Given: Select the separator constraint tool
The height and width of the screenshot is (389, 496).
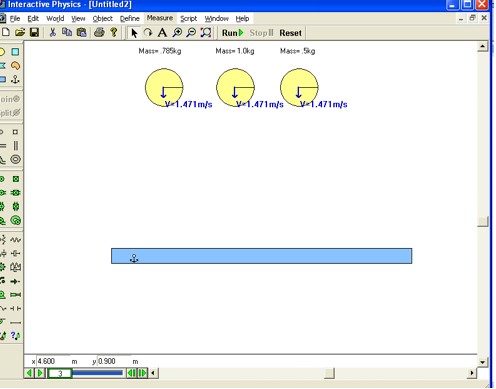Looking at the screenshot, I should click(16, 309).
